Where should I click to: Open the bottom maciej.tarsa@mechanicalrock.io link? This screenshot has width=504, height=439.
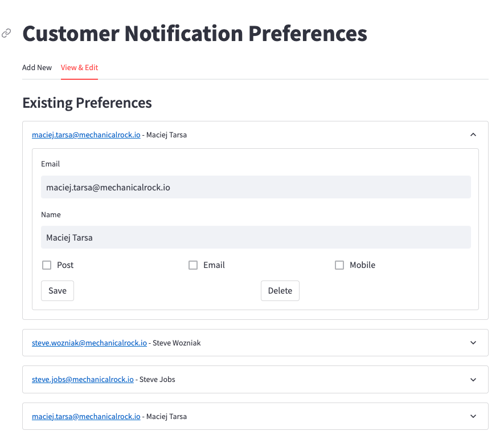point(86,416)
